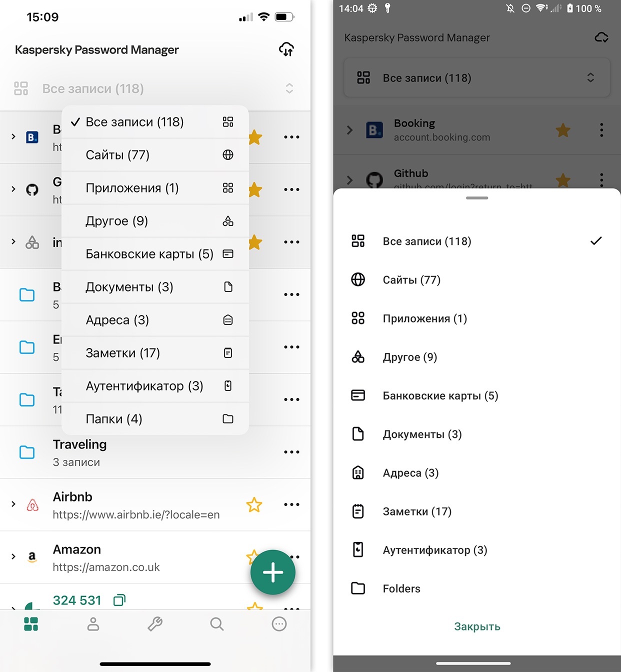
Task: Open the profile tab in iOS bottom bar
Action: pyautogui.click(x=93, y=624)
